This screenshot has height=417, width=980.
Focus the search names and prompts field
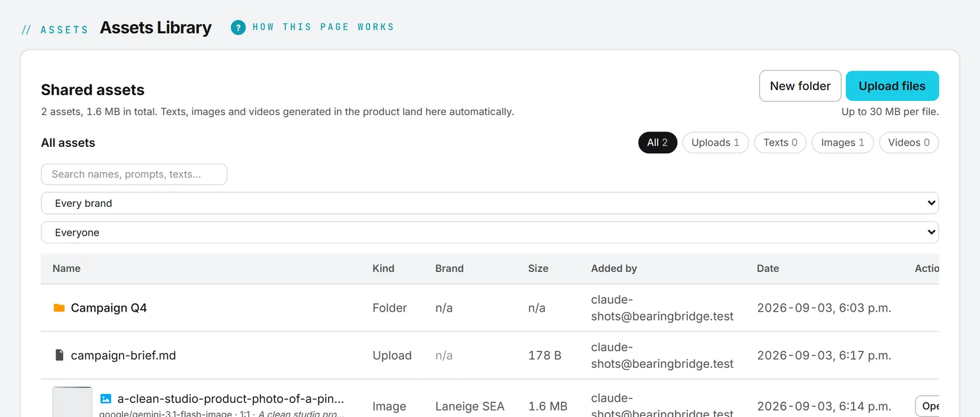(134, 174)
